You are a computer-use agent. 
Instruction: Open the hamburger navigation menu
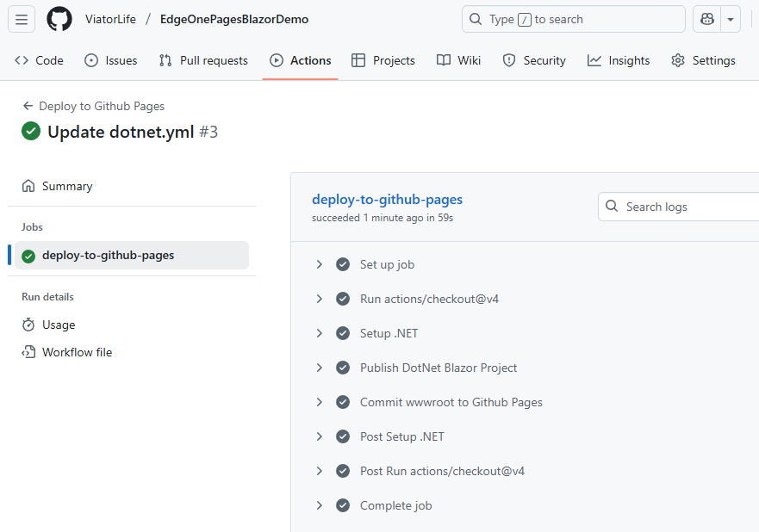(x=22, y=19)
